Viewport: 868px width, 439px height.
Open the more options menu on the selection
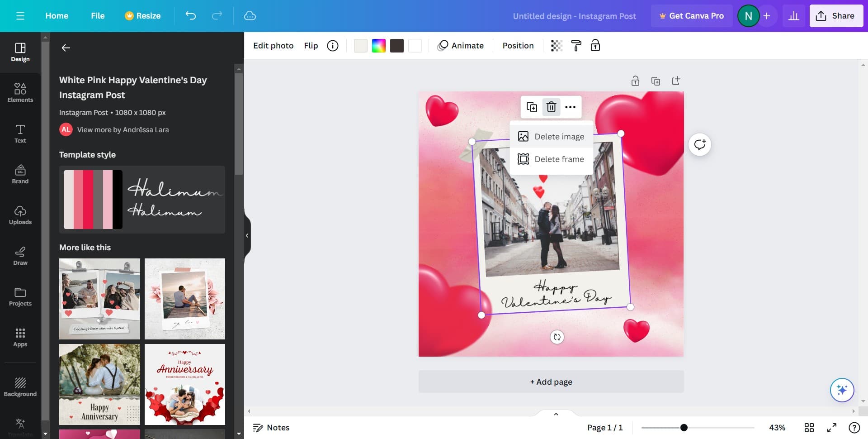pos(570,107)
